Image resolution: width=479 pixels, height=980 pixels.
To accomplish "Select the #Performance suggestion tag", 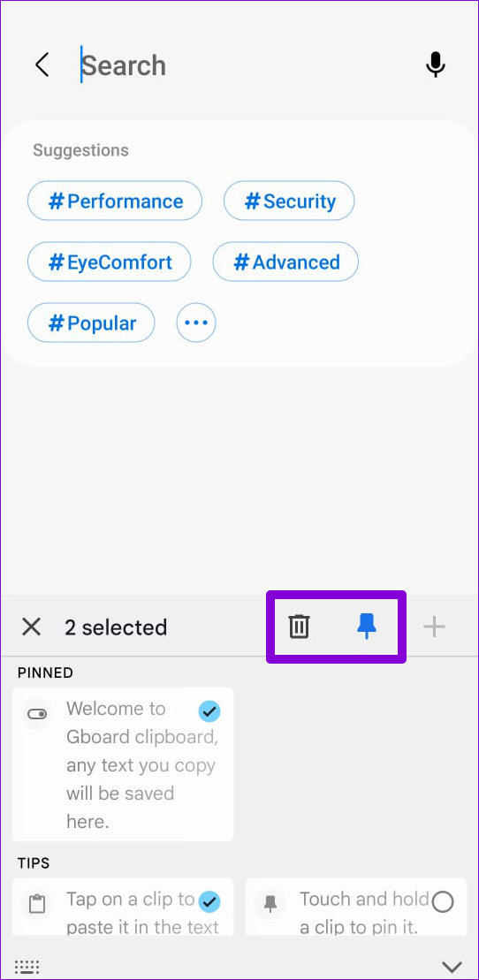I will (x=115, y=201).
